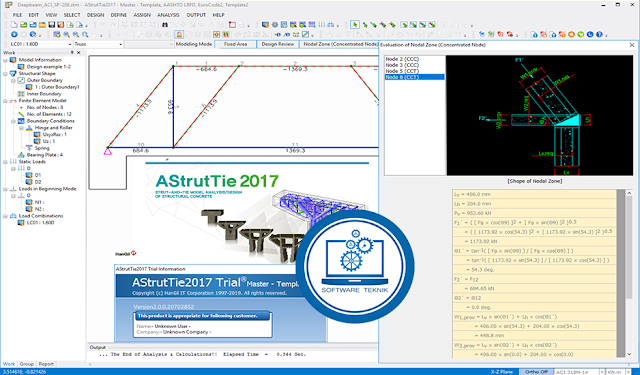Click the blue question mark help icon
640x375 pixels.
pyautogui.click(x=599, y=35)
